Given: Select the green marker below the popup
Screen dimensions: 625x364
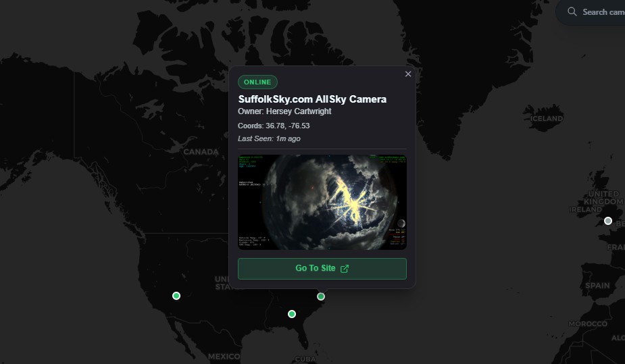Looking at the screenshot, I should click(x=321, y=296).
